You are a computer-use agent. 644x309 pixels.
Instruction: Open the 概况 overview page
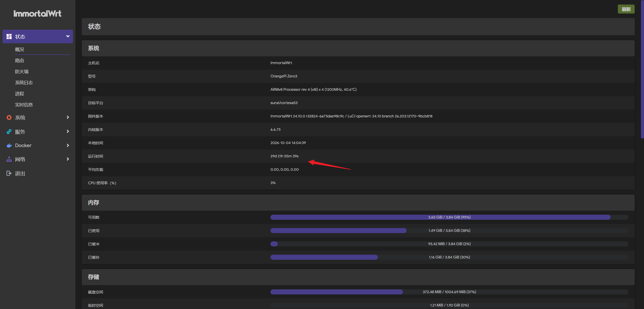pyautogui.click(x=20, y=50)
